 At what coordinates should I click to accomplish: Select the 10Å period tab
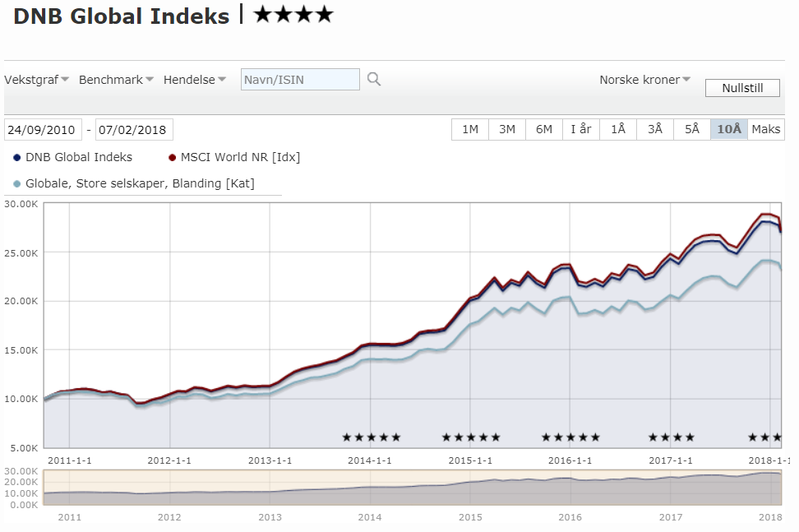[728, 129]
